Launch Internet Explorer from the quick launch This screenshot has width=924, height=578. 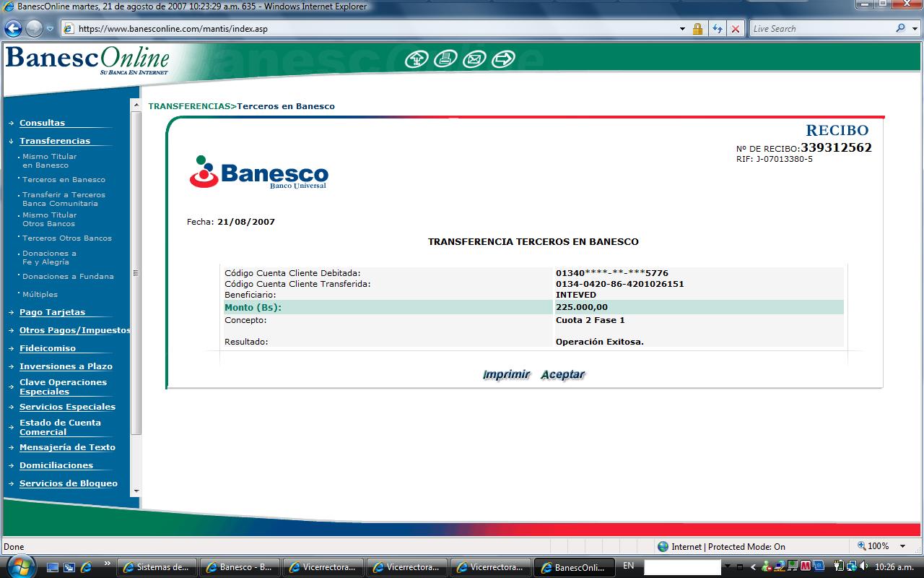(87, 567)
